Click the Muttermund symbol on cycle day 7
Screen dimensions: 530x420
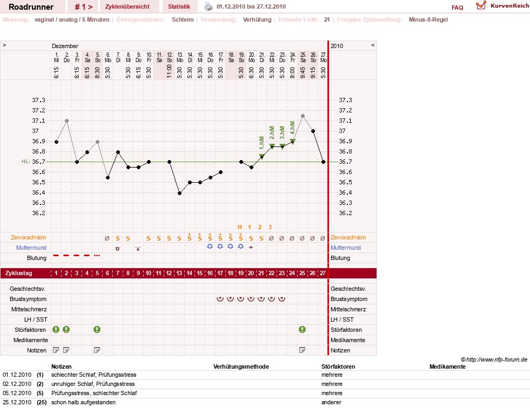(x=118, y=249)
